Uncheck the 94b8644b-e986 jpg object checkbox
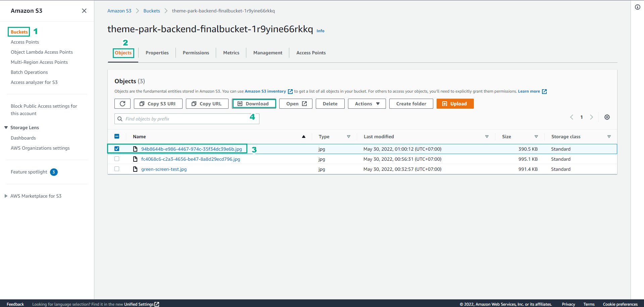The height and width of the screenshot is (307, 644). pos(117,149)
